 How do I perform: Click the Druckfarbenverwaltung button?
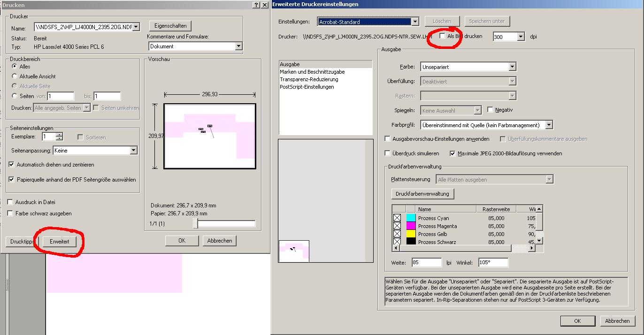pyautogui.click(x=422, y=194)
